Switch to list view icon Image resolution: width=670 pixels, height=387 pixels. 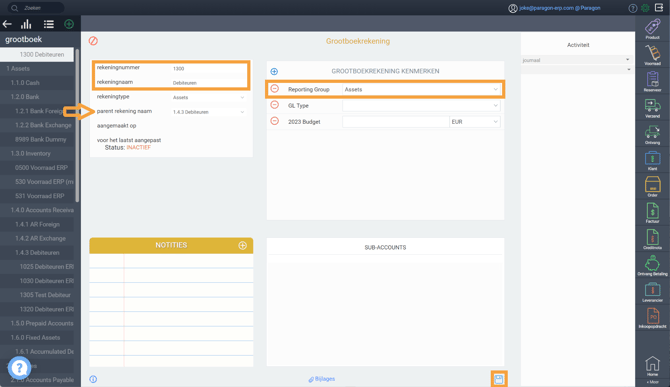point(48,24)
